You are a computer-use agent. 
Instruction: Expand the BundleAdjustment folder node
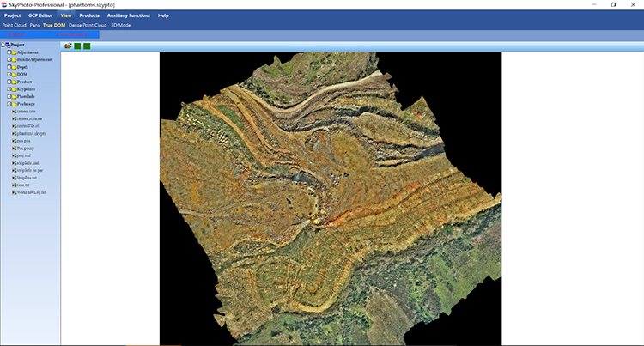point(9,60)
